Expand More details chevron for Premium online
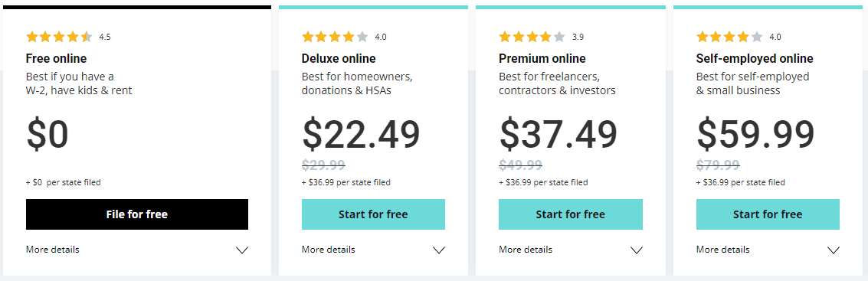Screen dimensions: 868x281 pos(637,250)
